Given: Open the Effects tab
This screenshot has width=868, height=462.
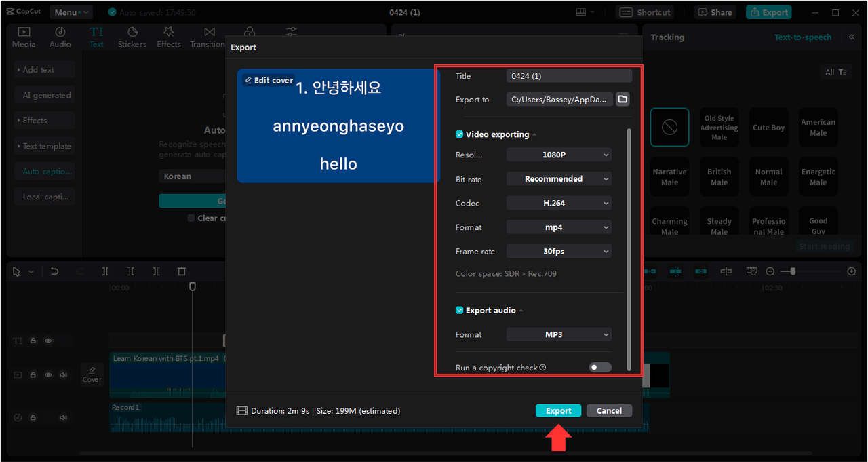Looking at the screenshot, I should [169, 37].
